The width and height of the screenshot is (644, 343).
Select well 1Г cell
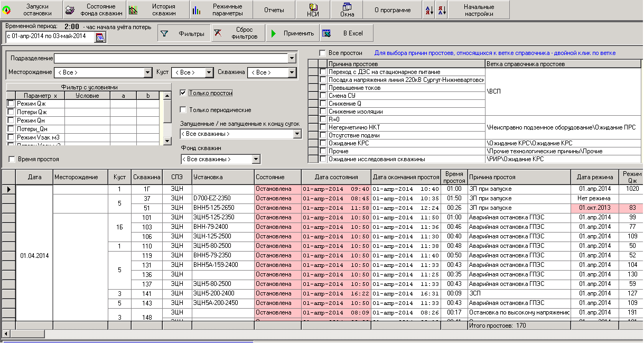[146, 189]
